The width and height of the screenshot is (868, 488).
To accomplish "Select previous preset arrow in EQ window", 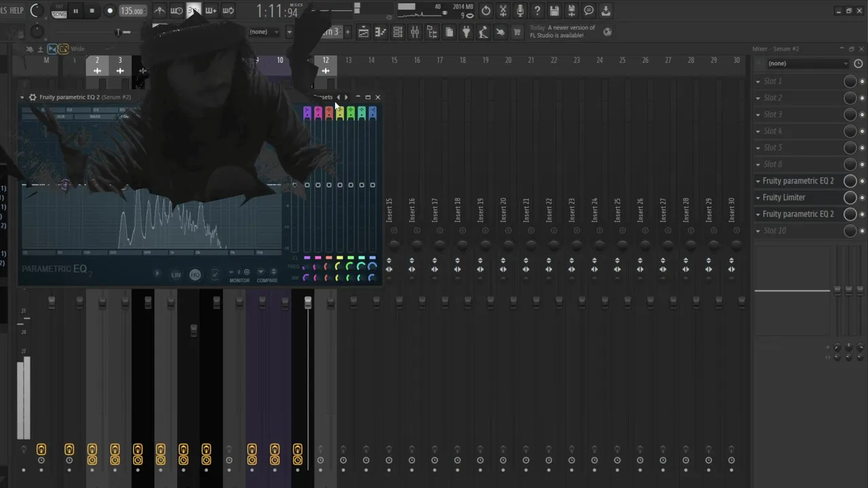I will 338,97.
